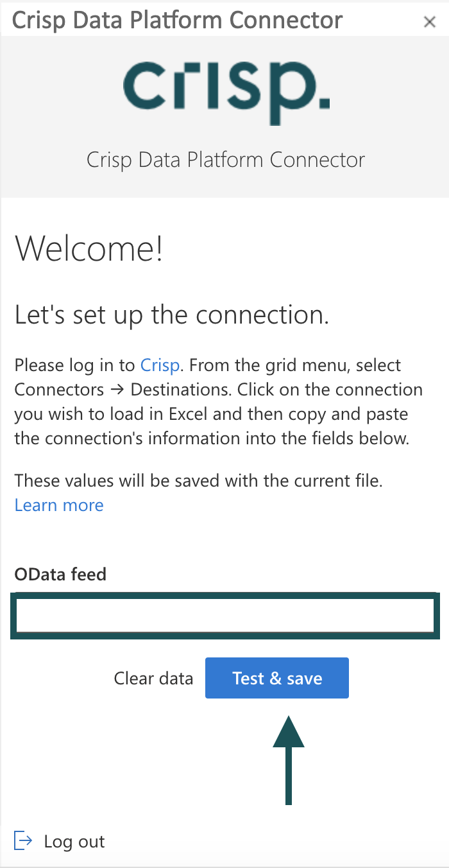Click the connector subtitle beneath the logo
Screen dimensions: 449x868
(x=226, y=160)
